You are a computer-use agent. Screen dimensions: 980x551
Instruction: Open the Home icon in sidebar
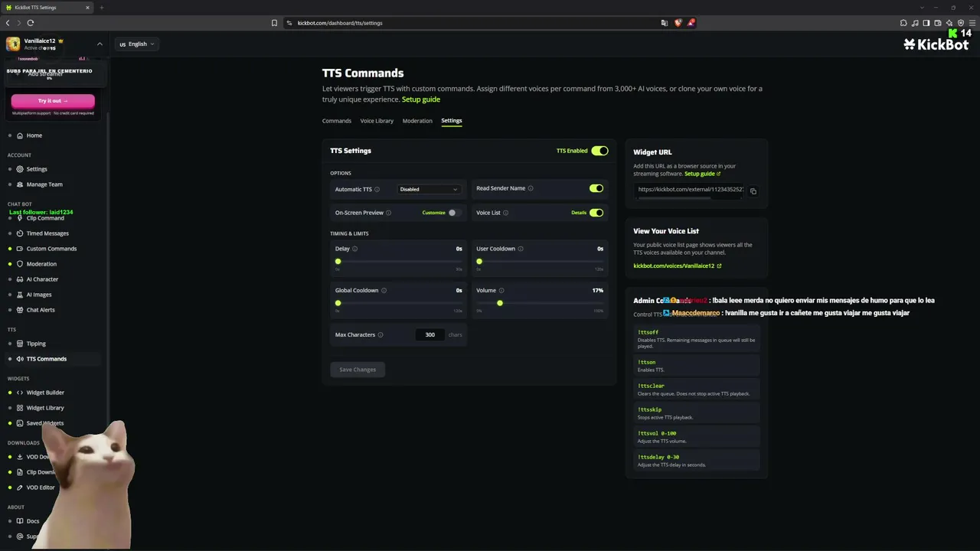[x=20, y=135]
